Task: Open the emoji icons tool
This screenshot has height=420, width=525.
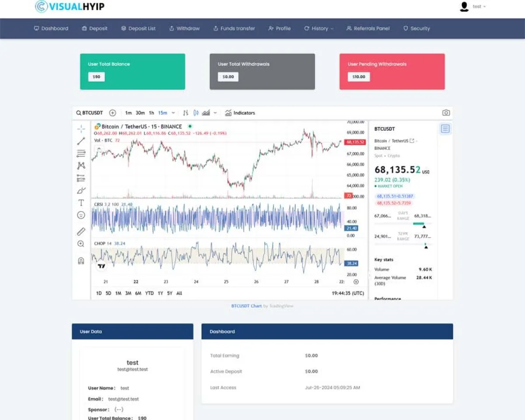Action: coord(81,215)
